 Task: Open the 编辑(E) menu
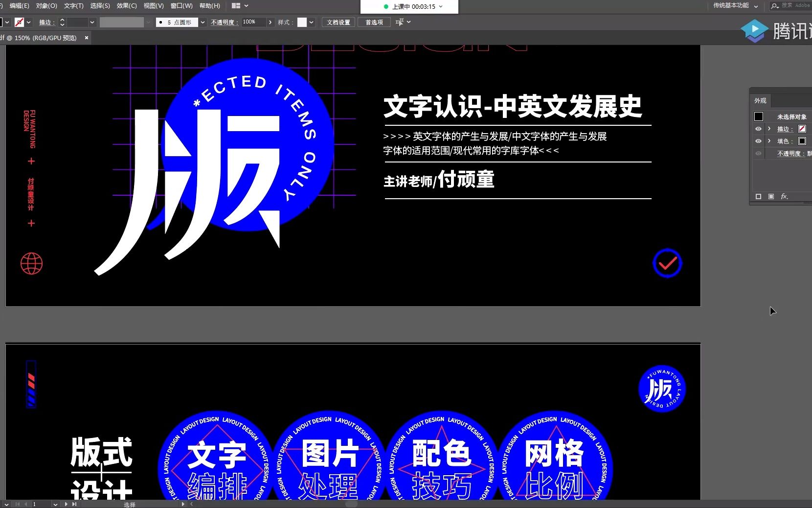(19, 6)
